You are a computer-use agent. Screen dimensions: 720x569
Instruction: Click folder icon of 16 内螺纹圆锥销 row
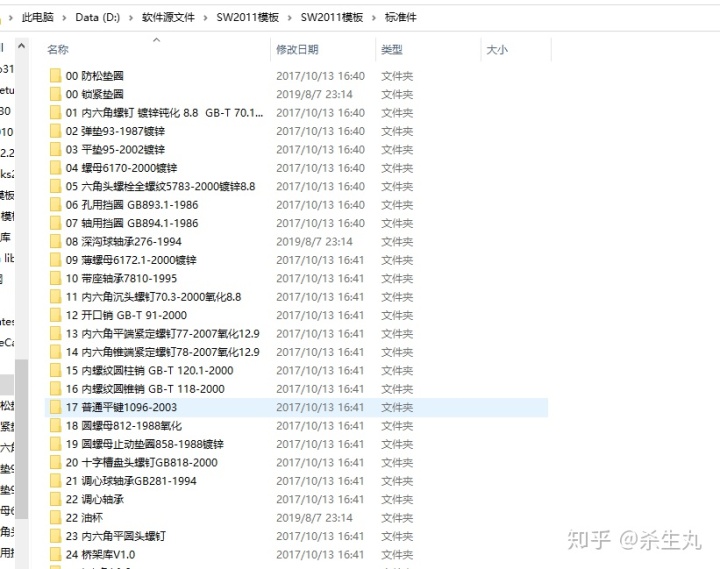pos(55,389)
